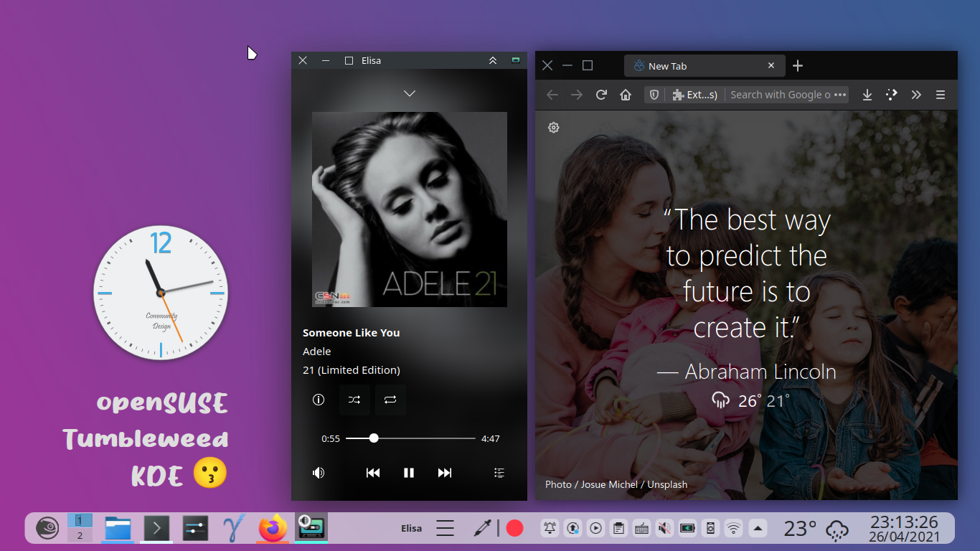
Task: Click the digital clock showing 23:13:26
Action: [x=904, y=529]
